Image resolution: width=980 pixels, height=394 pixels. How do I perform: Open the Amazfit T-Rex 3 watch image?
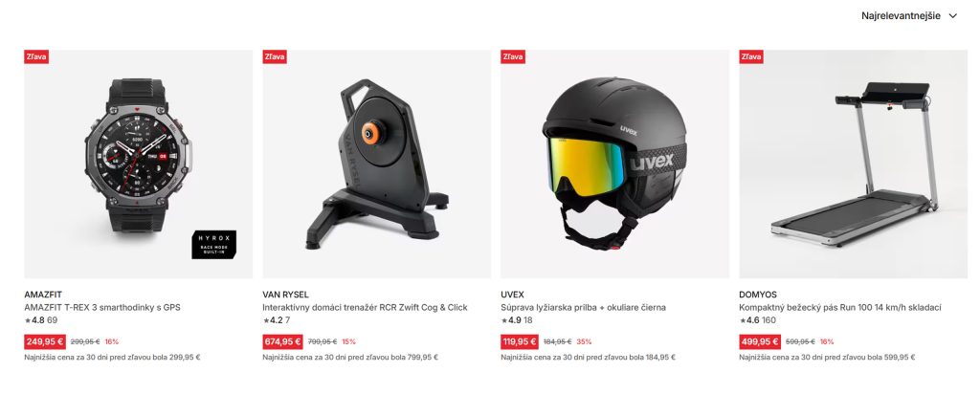click(138, 164)
